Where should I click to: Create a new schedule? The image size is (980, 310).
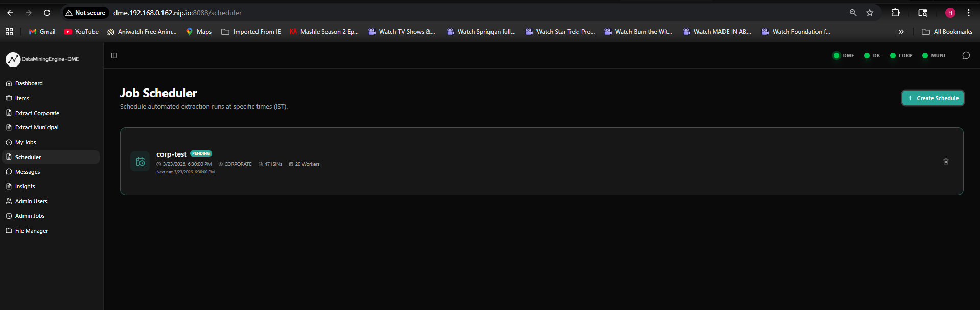pyautogui.click(x=932, y=98)
